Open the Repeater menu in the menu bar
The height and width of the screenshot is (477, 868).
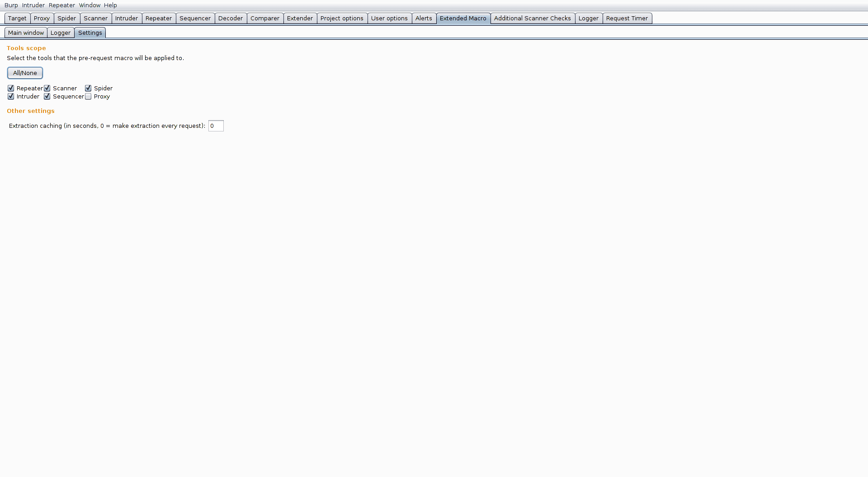click(61, 5)
